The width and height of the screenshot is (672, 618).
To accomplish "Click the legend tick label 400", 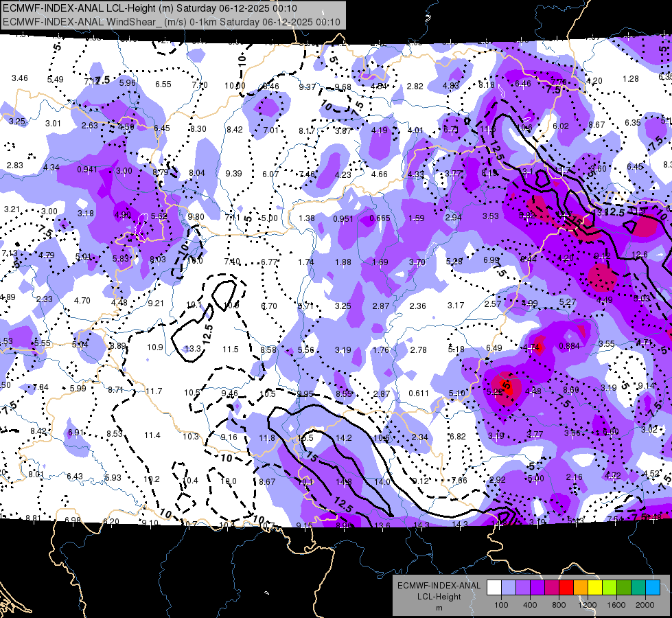I will click(530, 605).
